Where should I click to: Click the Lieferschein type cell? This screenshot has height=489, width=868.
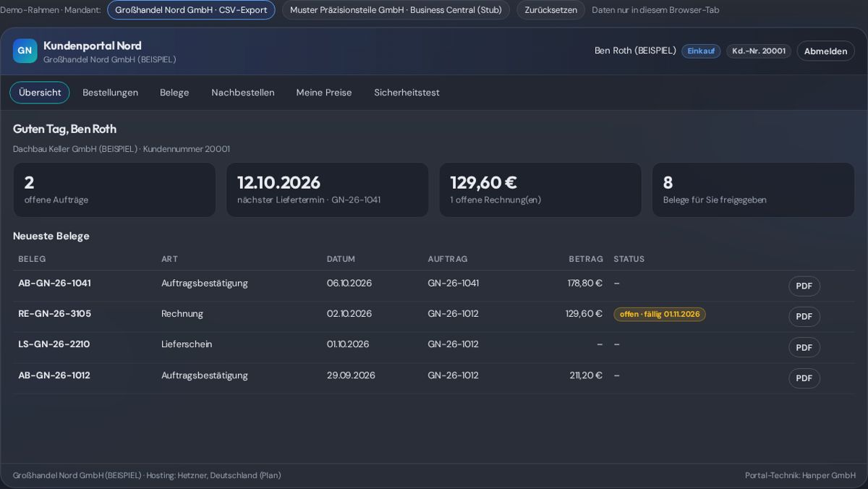tap(187, 344)
